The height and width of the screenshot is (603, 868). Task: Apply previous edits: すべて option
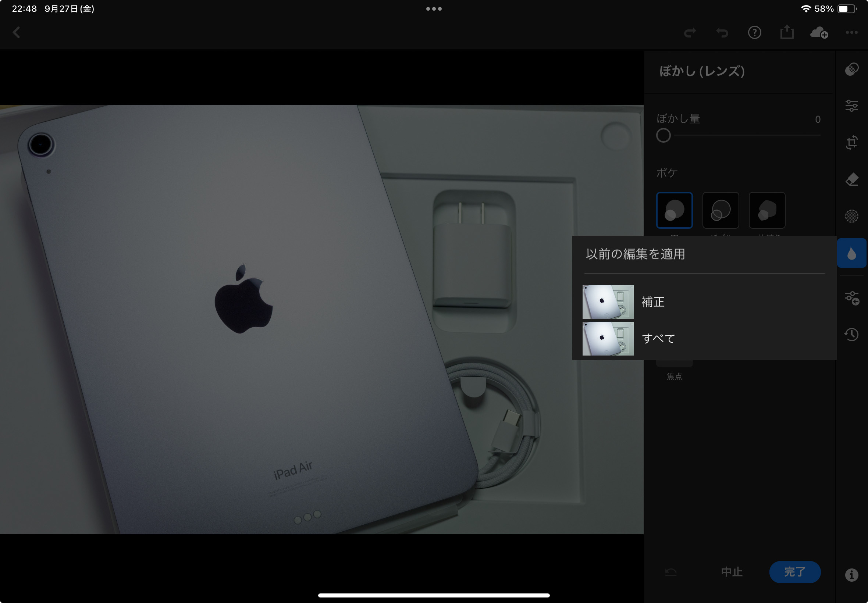[658, 339]
